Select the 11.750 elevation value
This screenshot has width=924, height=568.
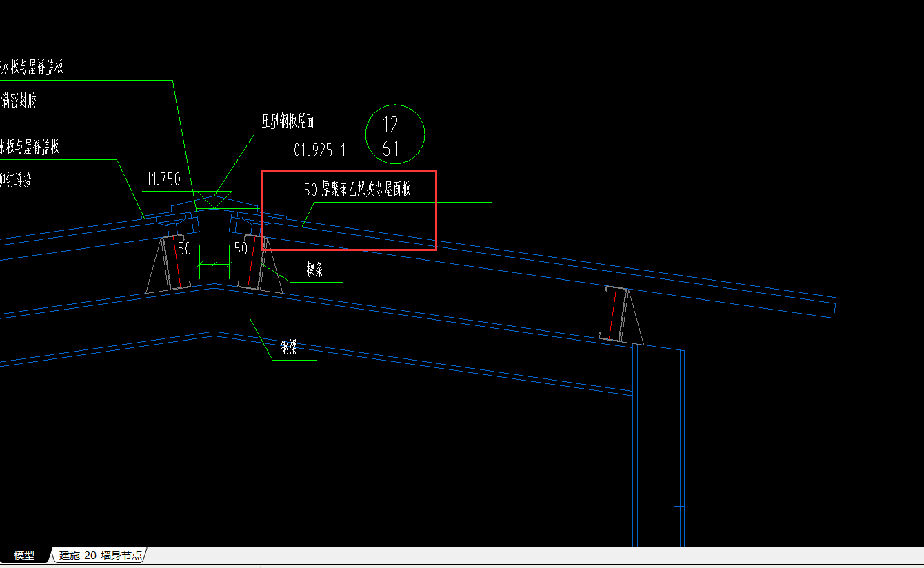[163, 180]
